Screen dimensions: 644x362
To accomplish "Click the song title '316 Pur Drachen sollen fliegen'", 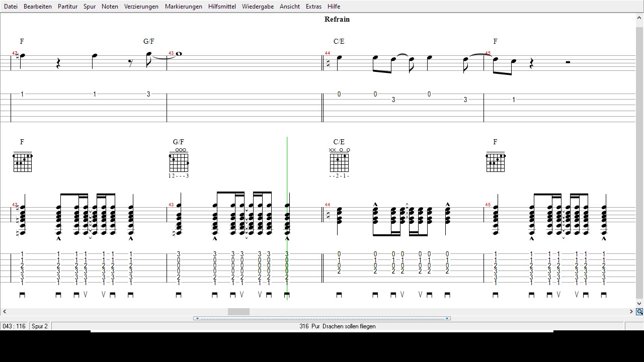I will pyautogui.click(x=338, y=326).
